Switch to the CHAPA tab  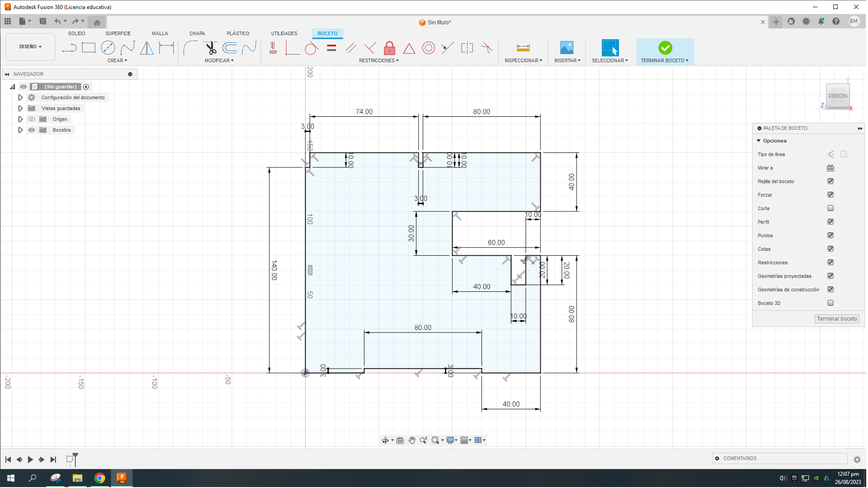(x=197, y=34)
